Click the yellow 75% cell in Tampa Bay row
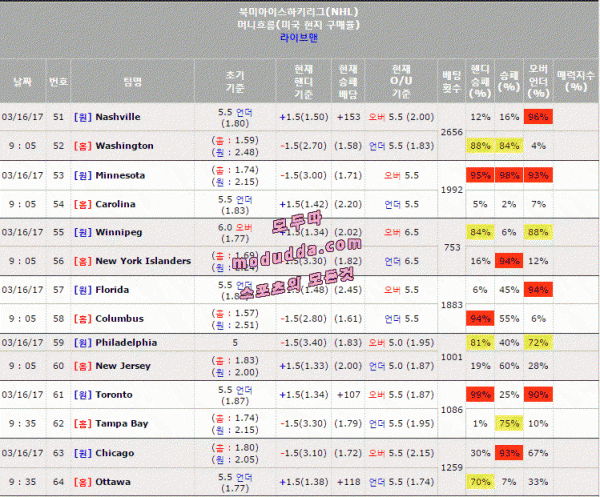This screenshot has height=497, width=600. 509,424
